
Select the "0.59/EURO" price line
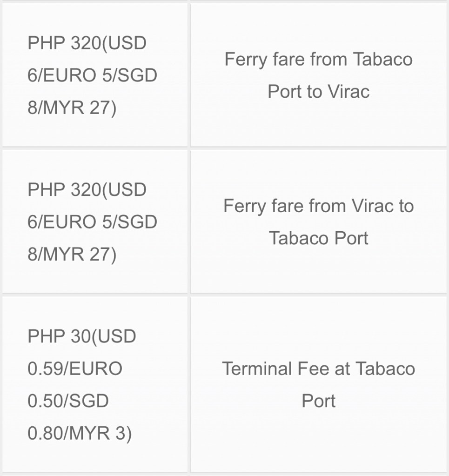pos(75,369)
